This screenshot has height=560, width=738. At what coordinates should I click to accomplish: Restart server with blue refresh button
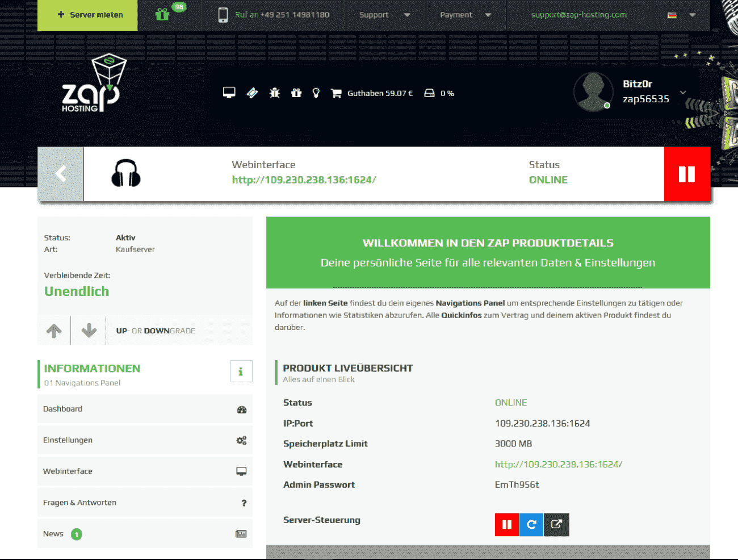tap(531, 524)
